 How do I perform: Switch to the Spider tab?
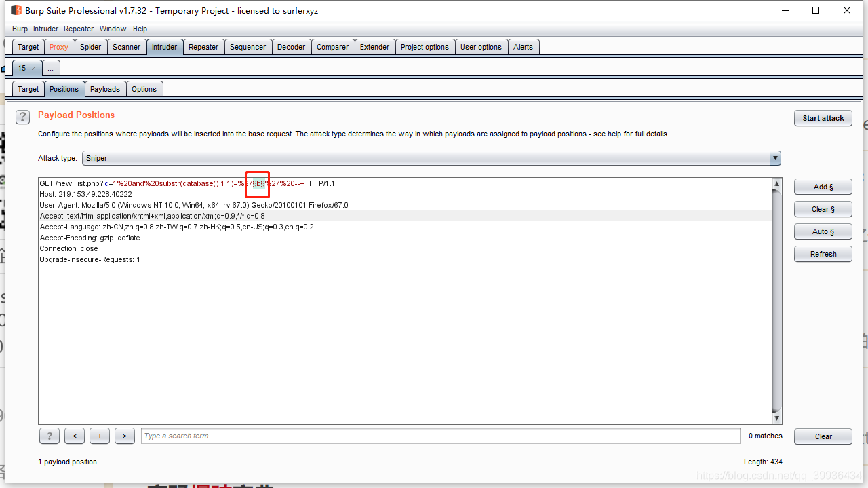click(x=91, y=47)
